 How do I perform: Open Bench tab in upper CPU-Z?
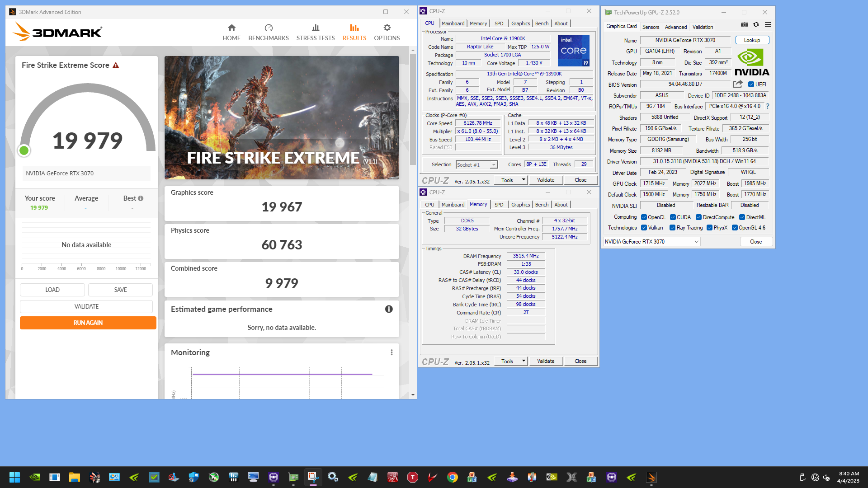point(542,23)
